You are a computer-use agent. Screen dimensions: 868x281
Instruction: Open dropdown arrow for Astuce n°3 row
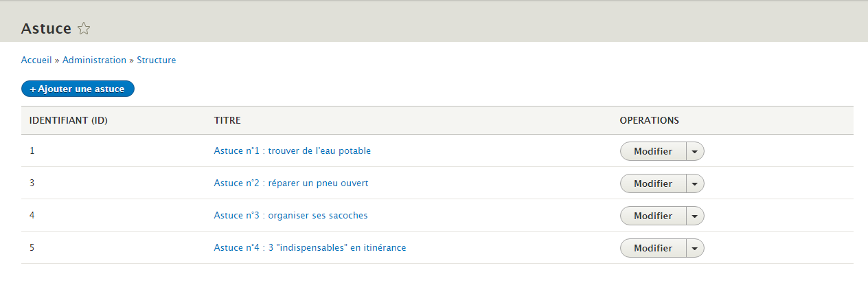(x=695, y=216)
